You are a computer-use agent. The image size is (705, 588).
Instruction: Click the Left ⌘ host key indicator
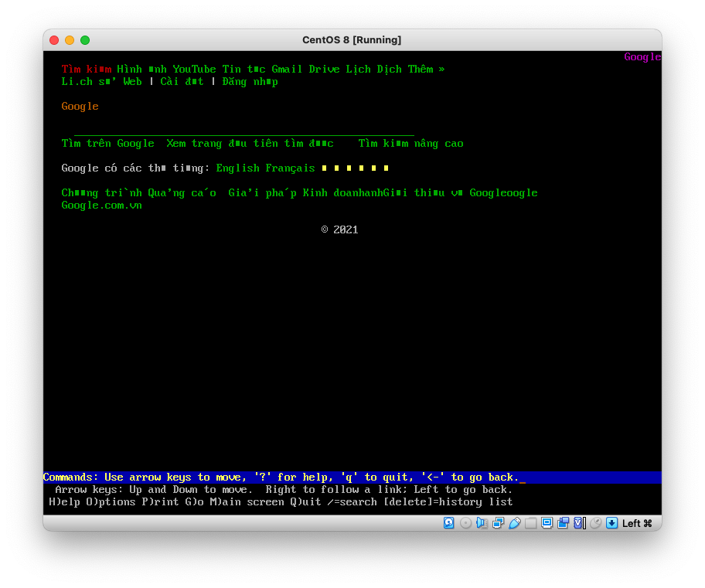(x=637, y=523)
